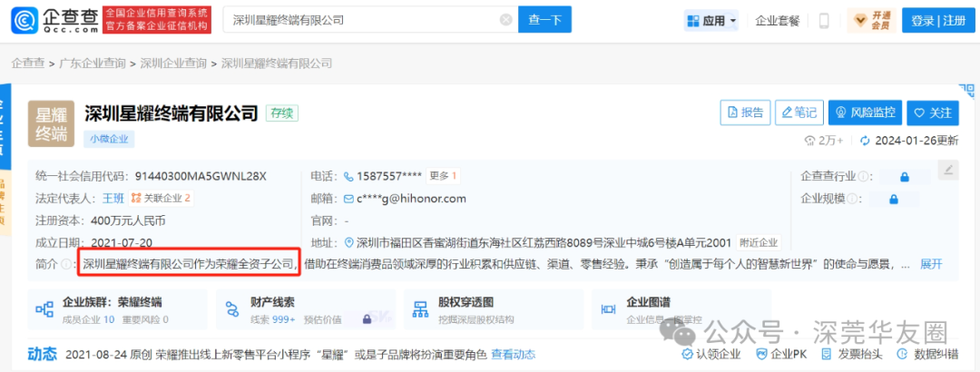
Task: Click the 查一下 search button
Action: point(545,20)
